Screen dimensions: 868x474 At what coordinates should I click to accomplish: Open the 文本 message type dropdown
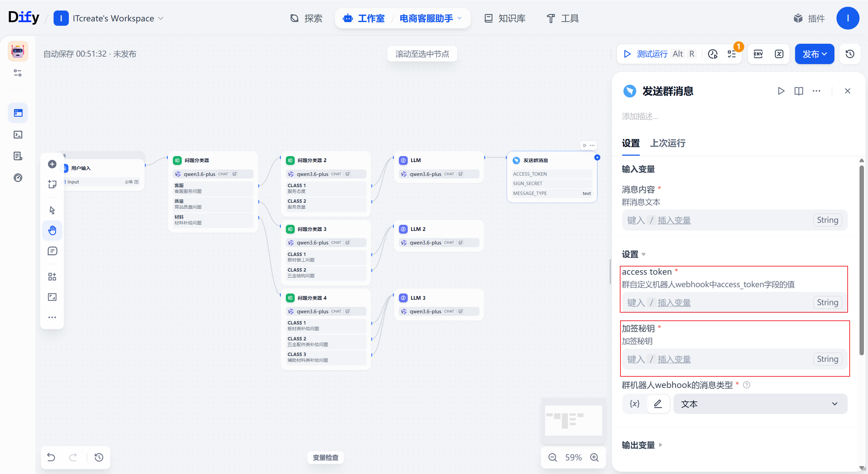(760, 404)
